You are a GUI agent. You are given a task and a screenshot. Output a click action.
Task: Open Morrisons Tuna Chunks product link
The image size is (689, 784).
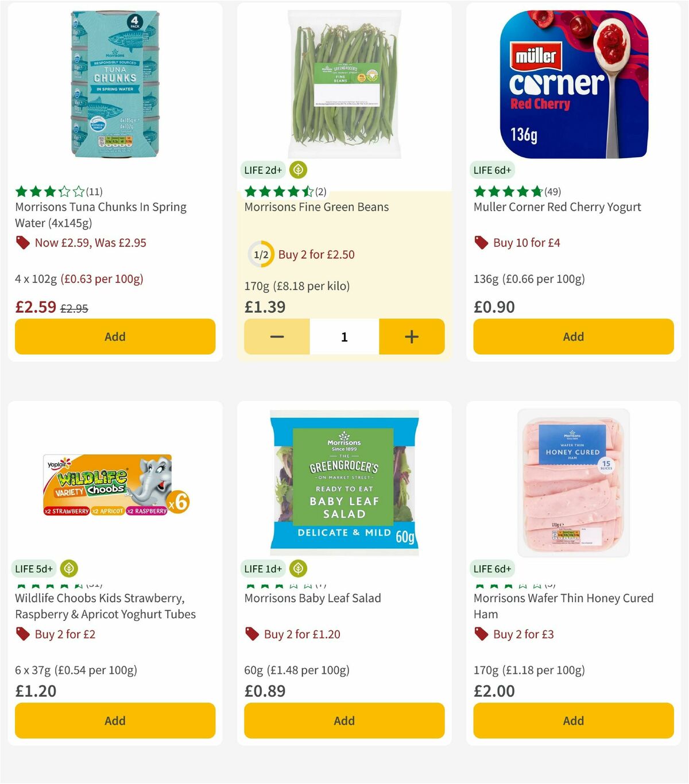pyautogui.click(x=100, y=214)
